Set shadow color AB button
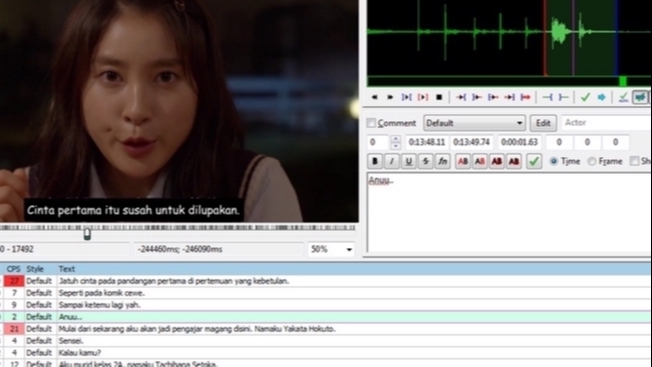The height and width of the screenshot is (367, 652). [x=514, y=161]
